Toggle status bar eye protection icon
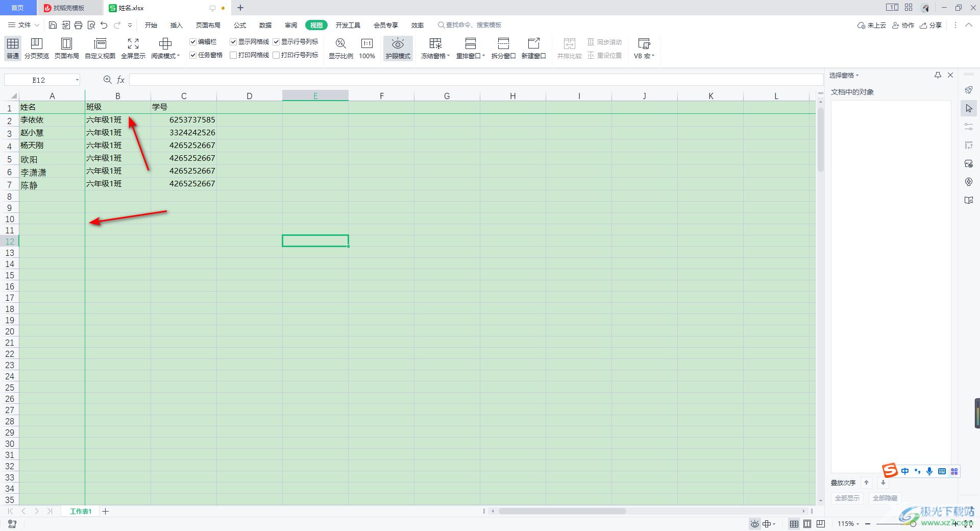The height and width of the screenshot is (531, 980). coord(754,524)
